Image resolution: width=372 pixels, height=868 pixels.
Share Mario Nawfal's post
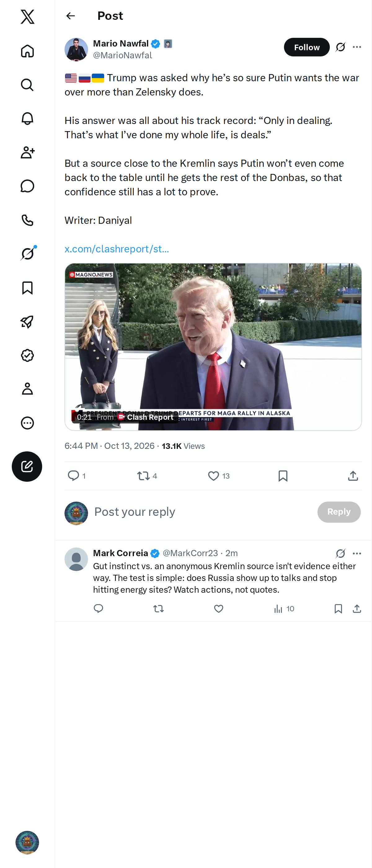pos(353,476)
